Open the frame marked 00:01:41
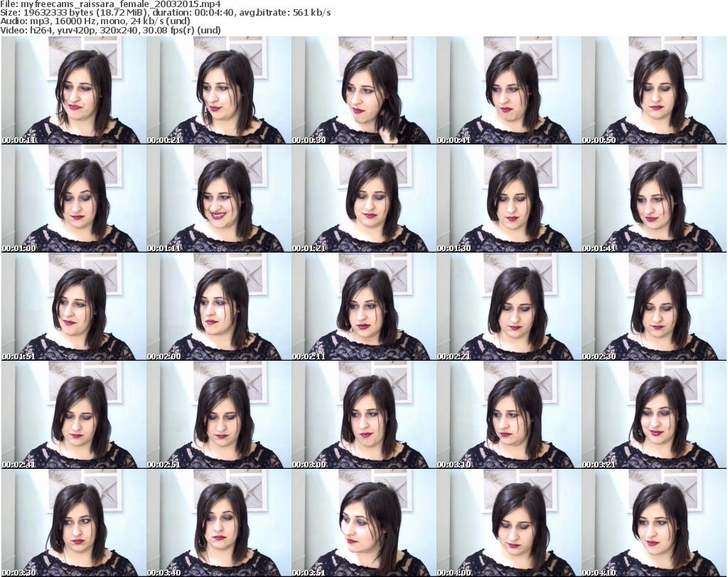Screen dimensions: 728x577 pos(653,198)
